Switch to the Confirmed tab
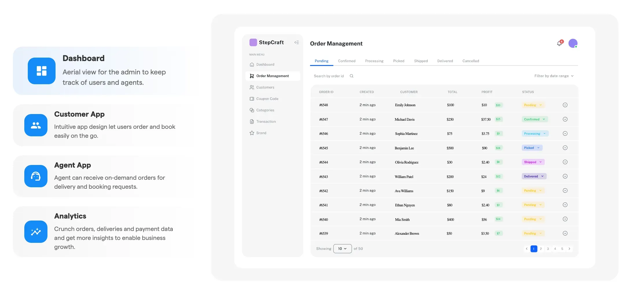Screen dimensions: 644x290 point(347,61)
